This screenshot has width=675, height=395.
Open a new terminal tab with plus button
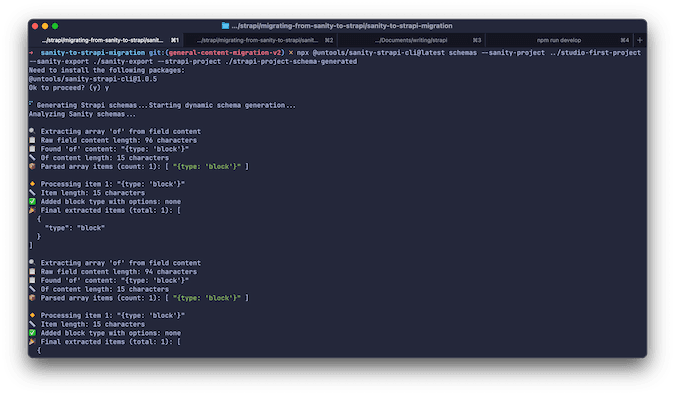point(640,40)
